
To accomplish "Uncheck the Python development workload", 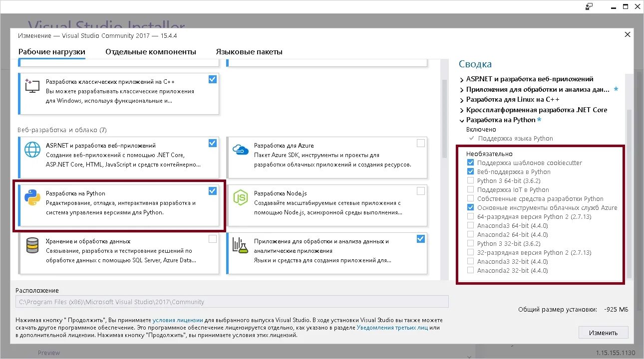I will click(x=213, y=191).
